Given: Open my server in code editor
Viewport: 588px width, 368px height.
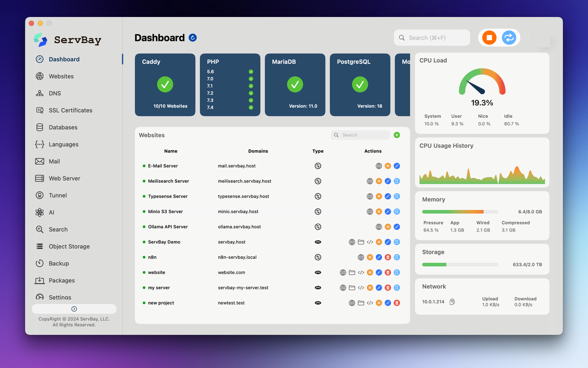Looking at the screenshot, I should tap(361, 288).
